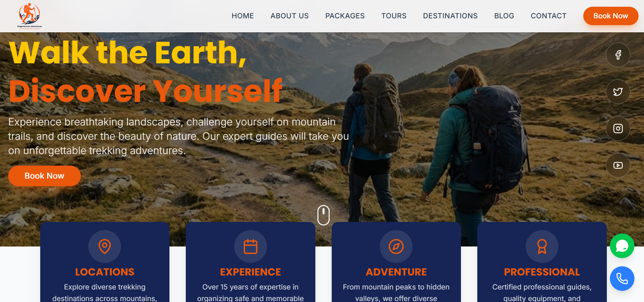Open the YouTube social icon

click(x=618, y=165)
